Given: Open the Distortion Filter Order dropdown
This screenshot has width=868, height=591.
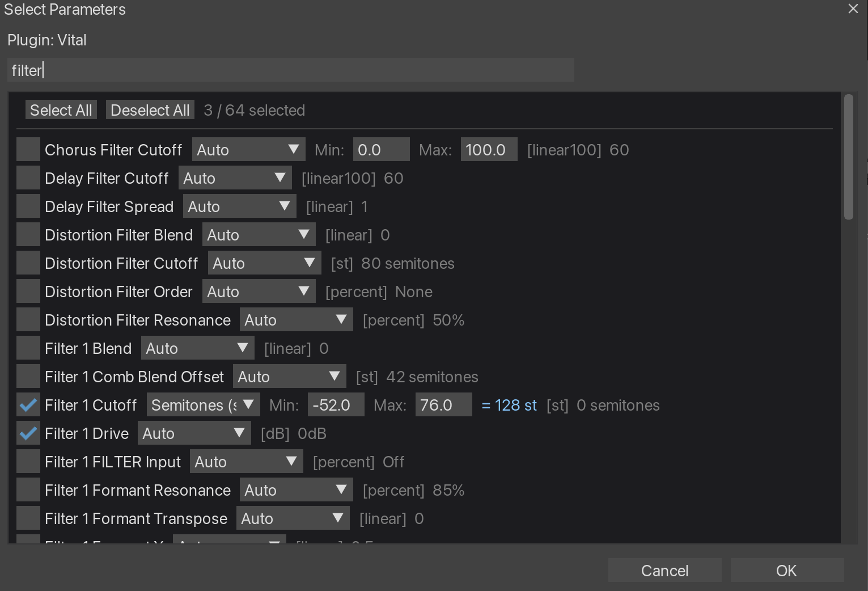Looking at the screenshot, I should [x=259, y=291].
